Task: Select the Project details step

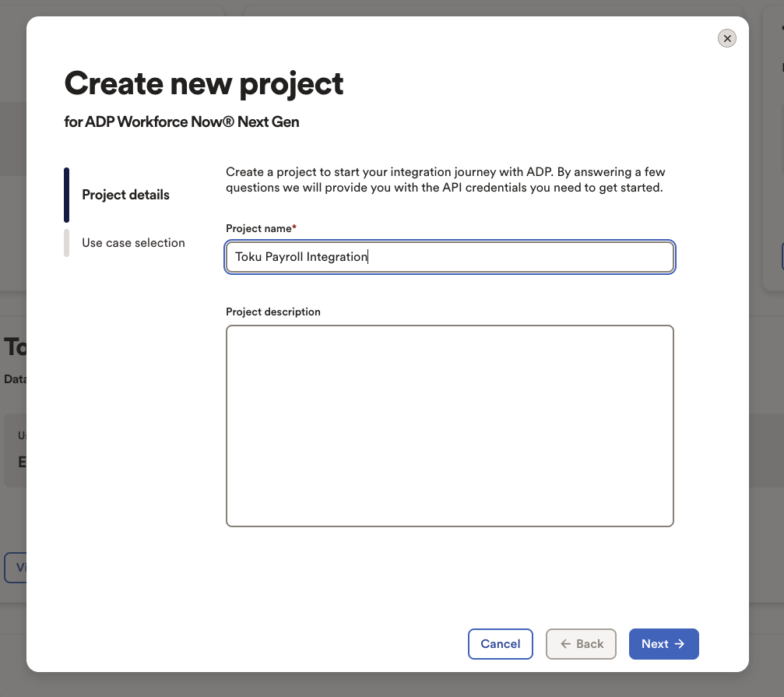Action: pos(125,195)
